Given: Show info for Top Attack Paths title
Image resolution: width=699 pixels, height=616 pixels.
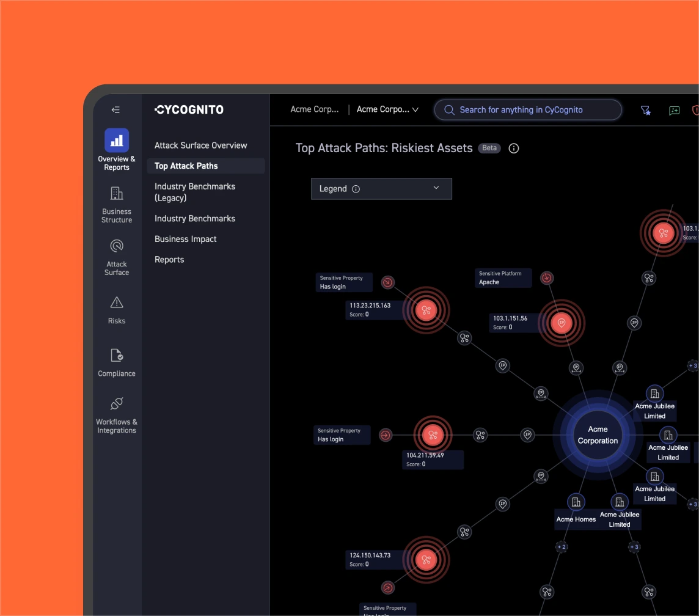Looking at the screenshot, I should (514, 148).
